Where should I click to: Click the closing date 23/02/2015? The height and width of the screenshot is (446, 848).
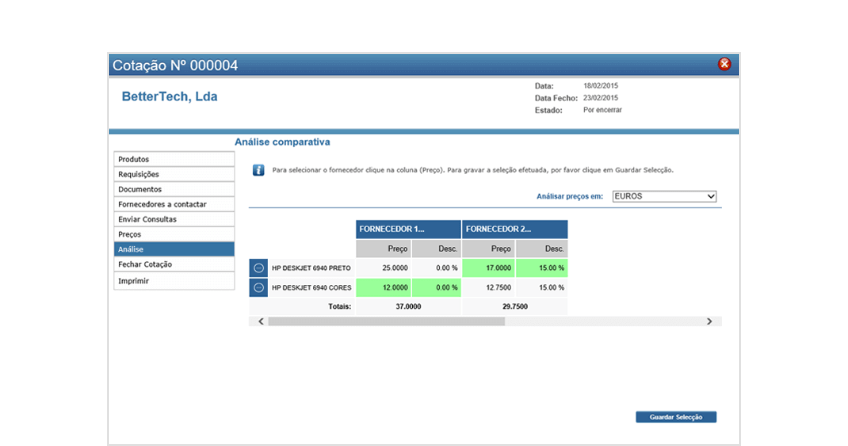click(x=600, y=98)
